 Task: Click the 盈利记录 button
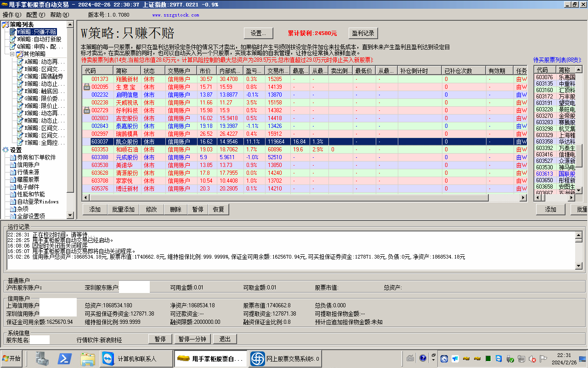point(362,33)
